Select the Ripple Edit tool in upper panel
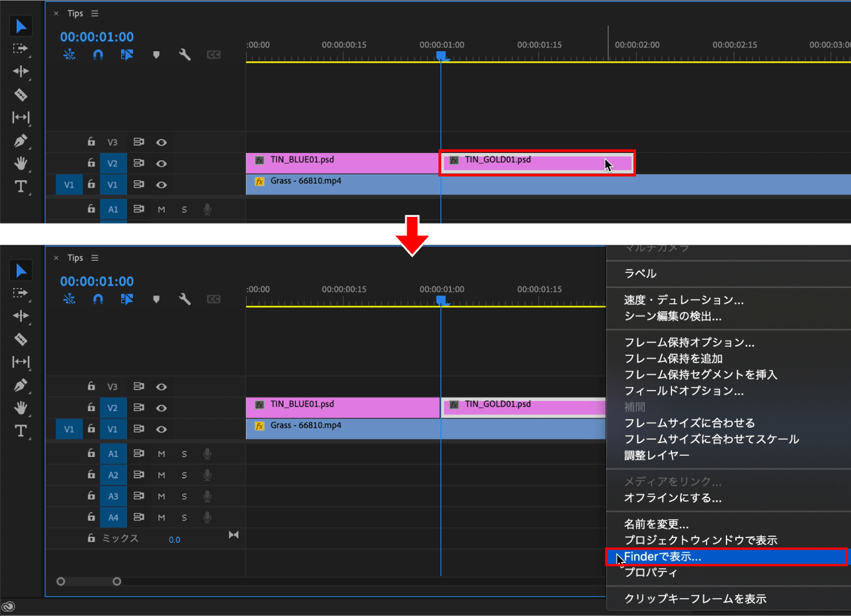Image resolution: width=851 pixels, height=616 pixels. tap(21, 71)
